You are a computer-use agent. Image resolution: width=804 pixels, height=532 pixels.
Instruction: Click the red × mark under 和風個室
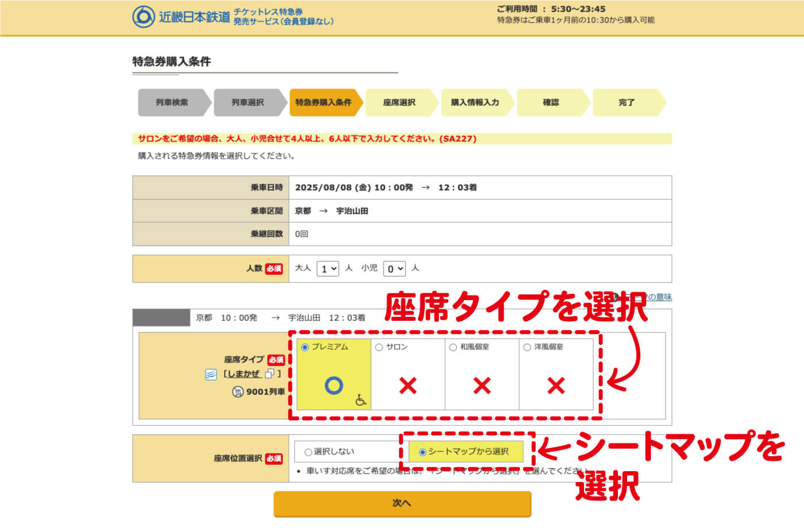481,387
